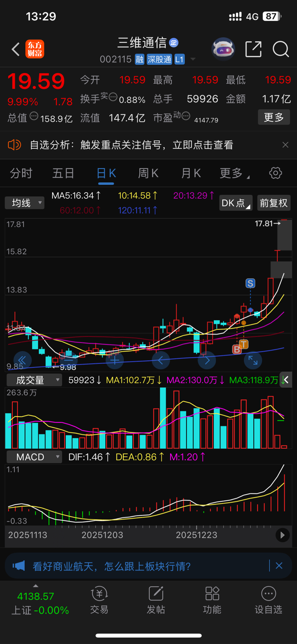Tap the speaker icon in 自选分析 banner
This screenshot has width=297, height=644.
(x=14, y=145)
